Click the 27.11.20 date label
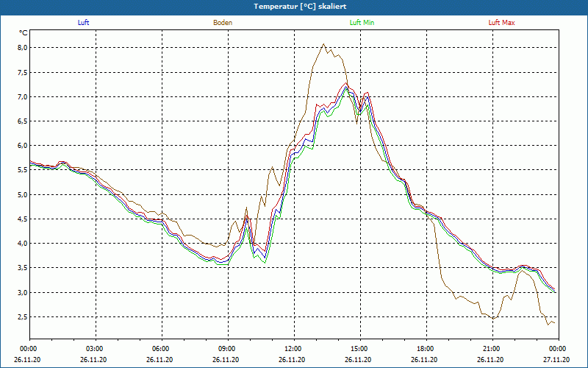588x368 pixels. tap(556, 360)
